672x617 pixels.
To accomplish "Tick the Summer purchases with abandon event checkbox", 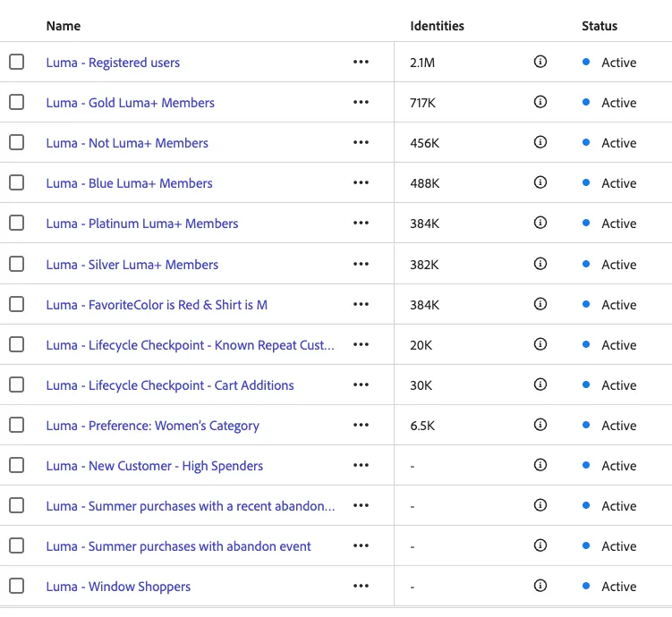I will (x=17, y=545).
